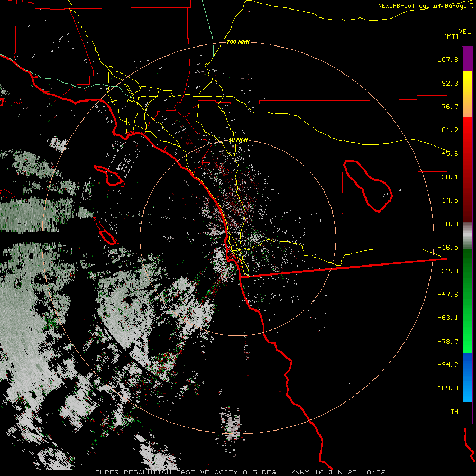Click the -63.1 velocity scale value

(448, 318)
